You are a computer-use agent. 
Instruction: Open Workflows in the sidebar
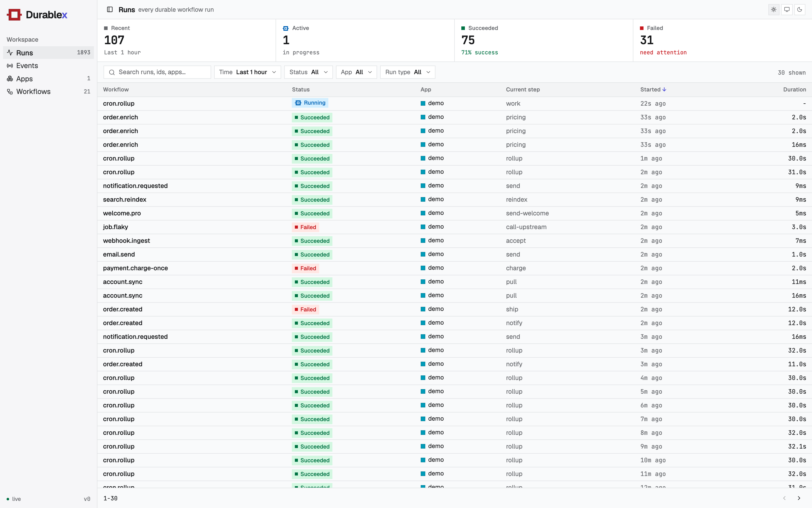(48, 91)
